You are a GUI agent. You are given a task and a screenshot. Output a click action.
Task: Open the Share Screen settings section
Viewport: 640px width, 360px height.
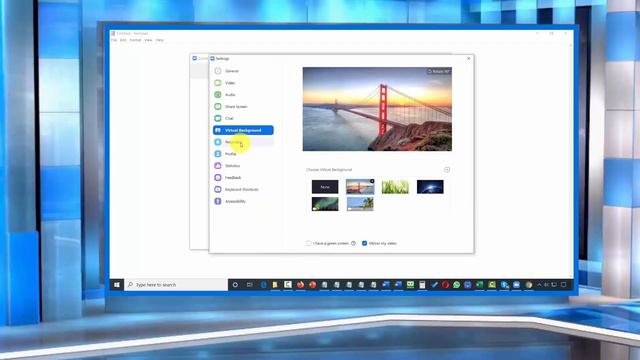tap(243, 107)
